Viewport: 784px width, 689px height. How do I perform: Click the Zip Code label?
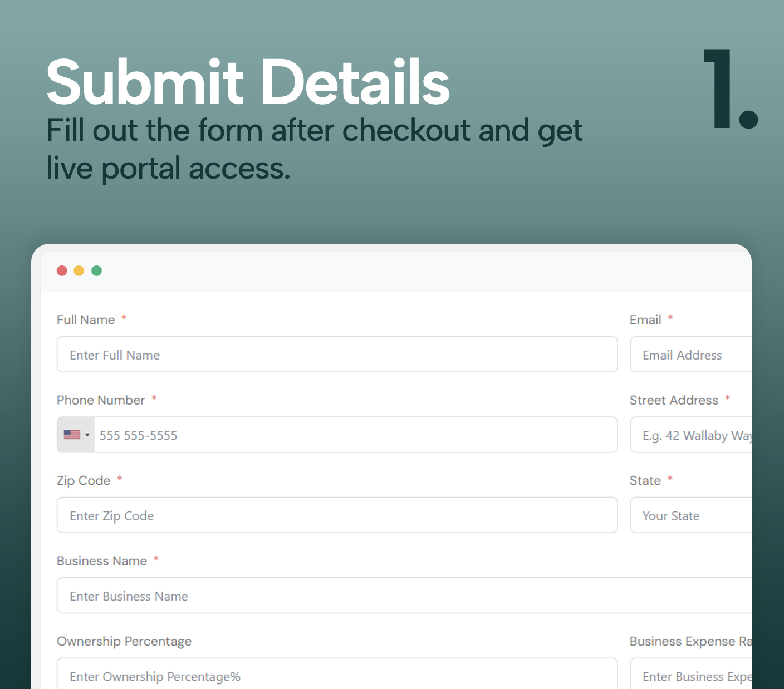coord(84,481)
